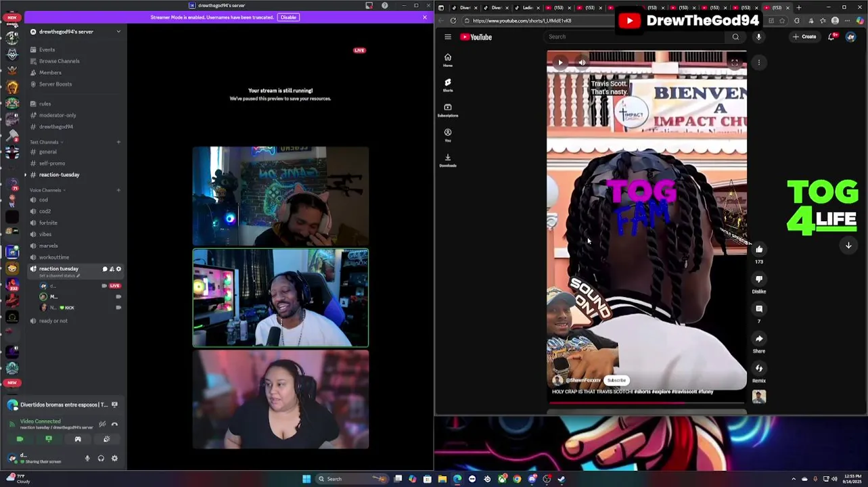Click the browser address bar URL
Viewport: 868px width, 487px height.
522,21
